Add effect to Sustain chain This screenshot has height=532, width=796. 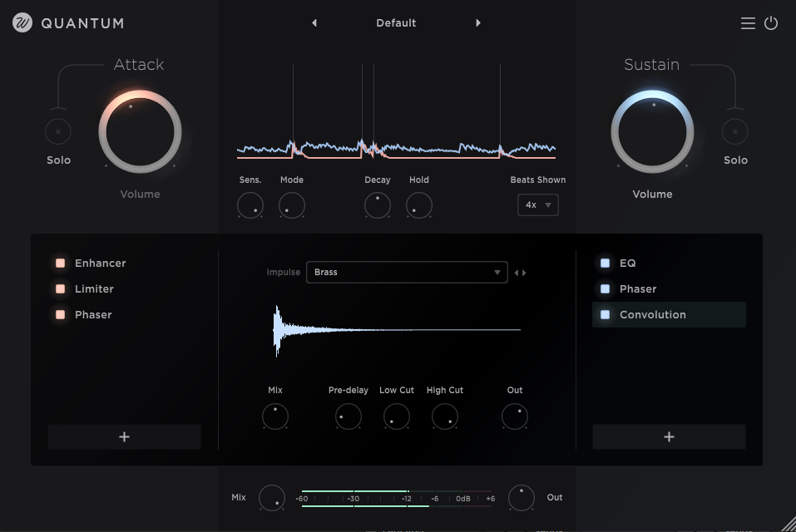coord(669,436)
